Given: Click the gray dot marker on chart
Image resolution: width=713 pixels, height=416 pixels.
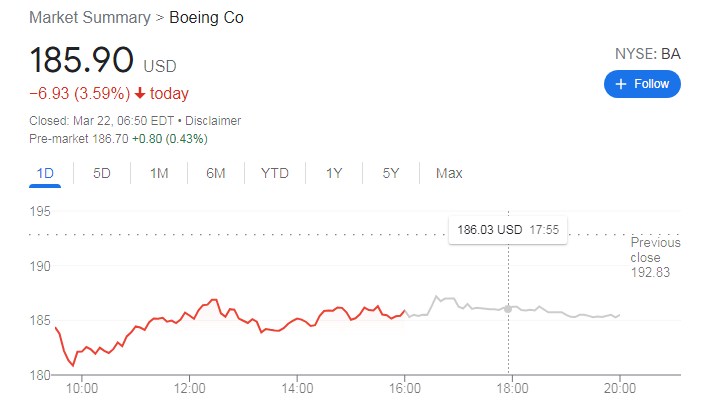Looking at the screenshot, I should pyautogui.click(x=507, y=309).
